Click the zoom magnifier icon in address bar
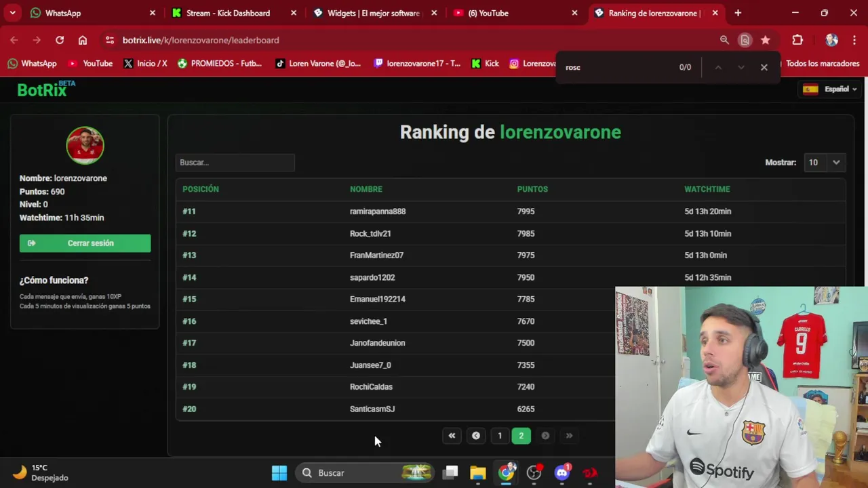 (x=724, y=40)
